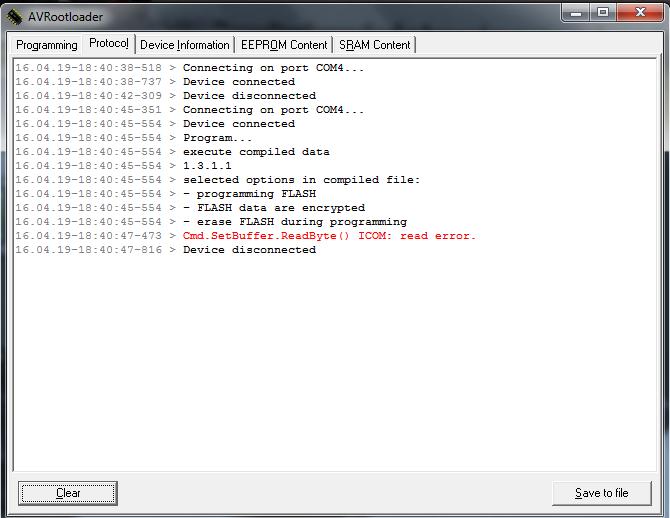670x518 pixels.
Task: Select the 'FLASH data are encrypted' line
Action: [190, 208]
